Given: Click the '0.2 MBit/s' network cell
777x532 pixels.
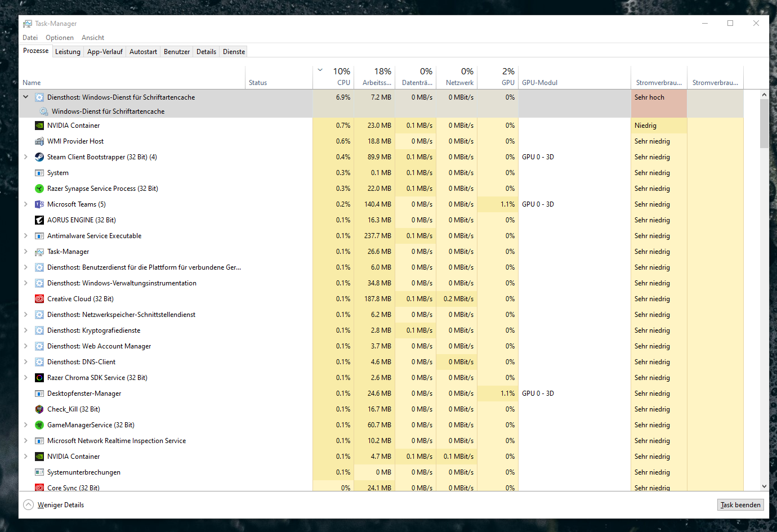Looking at the screenshot, I should [x=457, y=299].
